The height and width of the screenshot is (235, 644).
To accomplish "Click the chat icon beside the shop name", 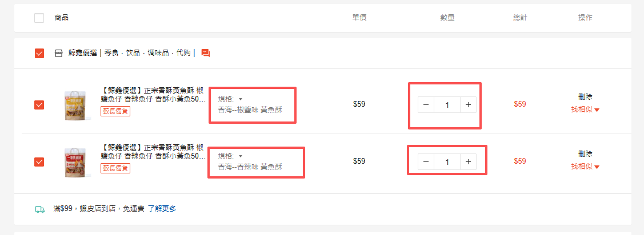I will click(x=206, y=53).
